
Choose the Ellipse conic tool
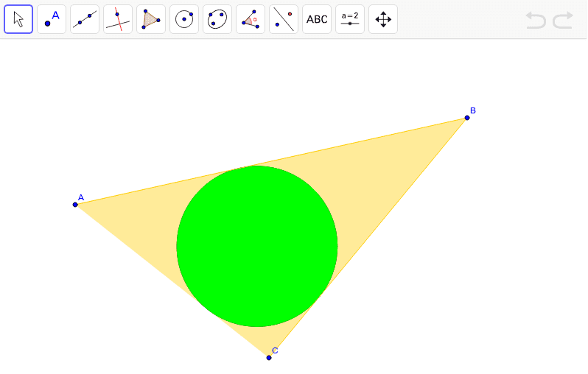pos(217,19)
